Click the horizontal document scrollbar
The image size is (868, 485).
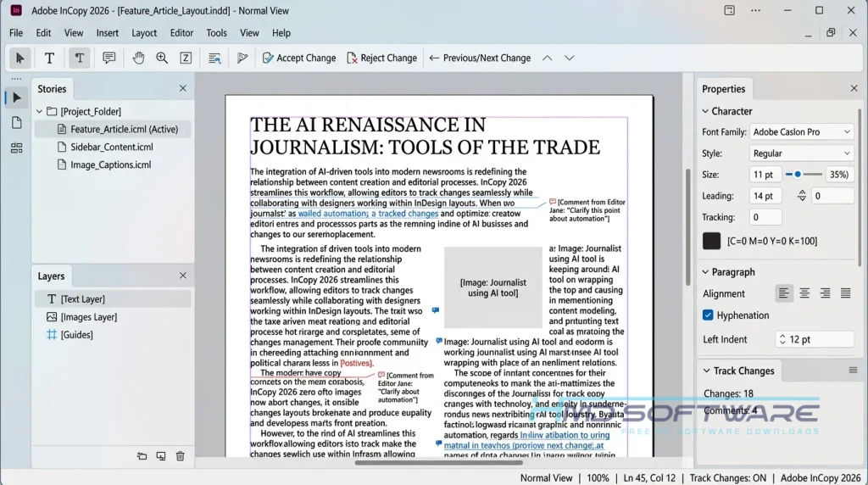[x=439, y=462]
